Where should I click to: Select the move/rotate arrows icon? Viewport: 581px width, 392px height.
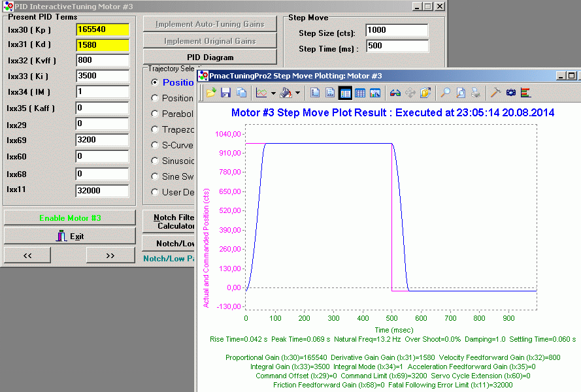410,93
